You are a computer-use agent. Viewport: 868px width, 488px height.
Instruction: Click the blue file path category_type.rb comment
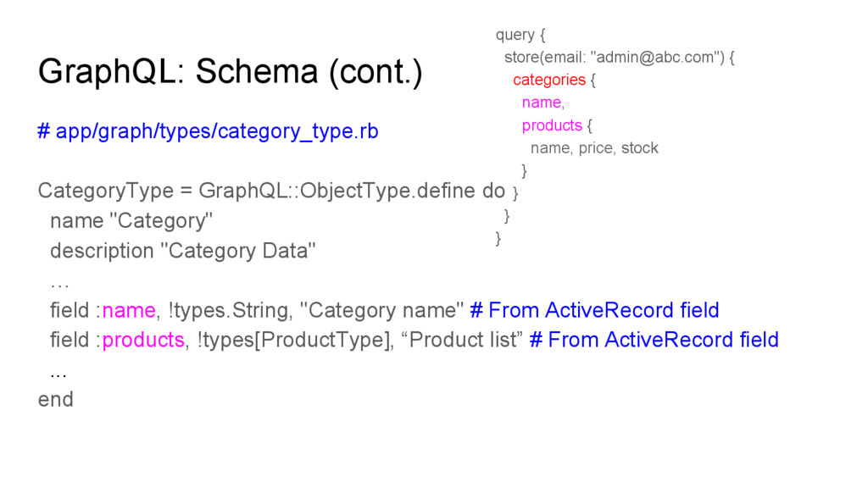(x=209, y=131)
